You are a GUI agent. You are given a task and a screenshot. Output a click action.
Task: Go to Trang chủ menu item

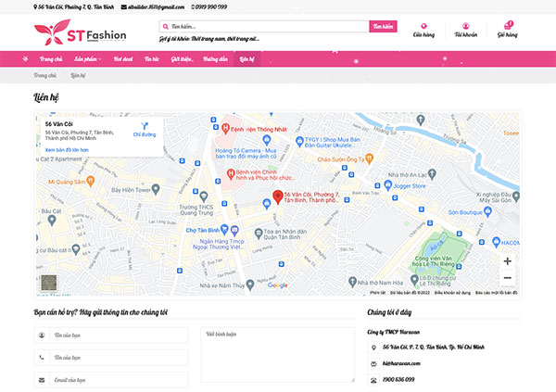pos(51,59)
